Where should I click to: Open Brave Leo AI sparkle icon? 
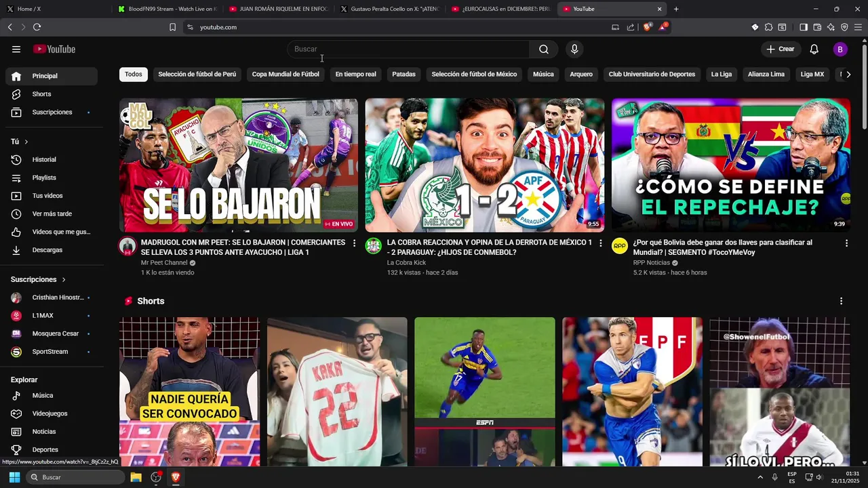831,27
